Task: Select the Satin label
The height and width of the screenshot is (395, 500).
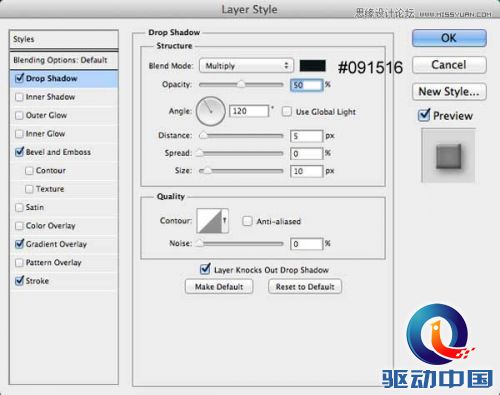Action: coord(35,207)
